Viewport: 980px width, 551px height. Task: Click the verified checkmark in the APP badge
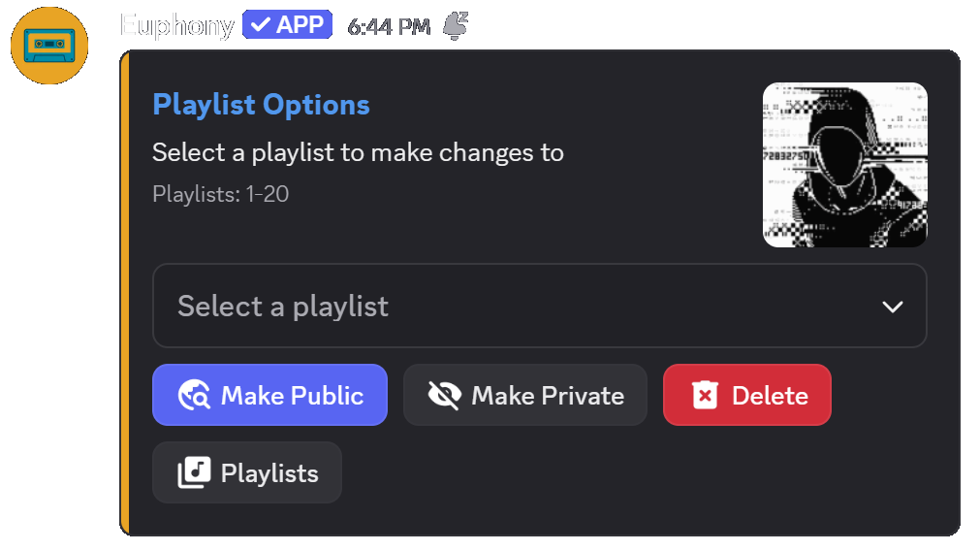[x=260, y=25]
